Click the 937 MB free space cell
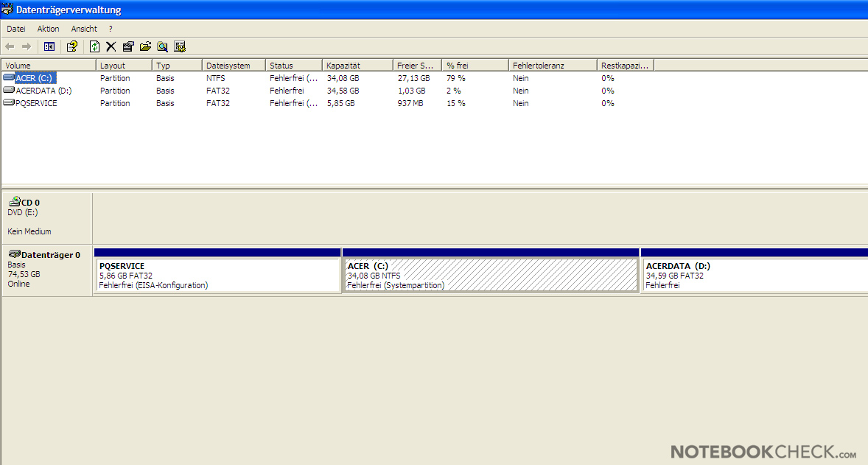 410,103
